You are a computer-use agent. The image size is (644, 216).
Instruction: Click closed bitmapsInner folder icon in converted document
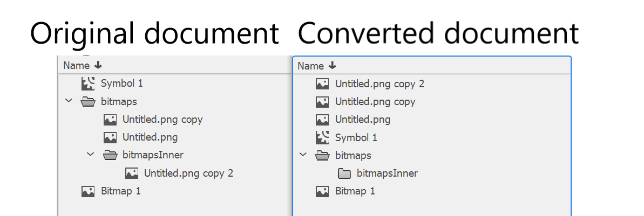coord(344,173)
